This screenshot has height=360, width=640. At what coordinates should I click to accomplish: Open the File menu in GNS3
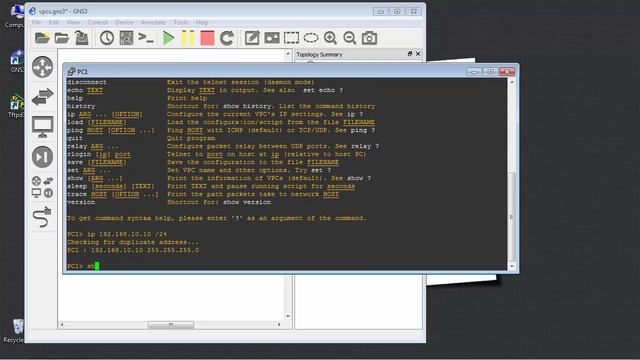(37, 22)
